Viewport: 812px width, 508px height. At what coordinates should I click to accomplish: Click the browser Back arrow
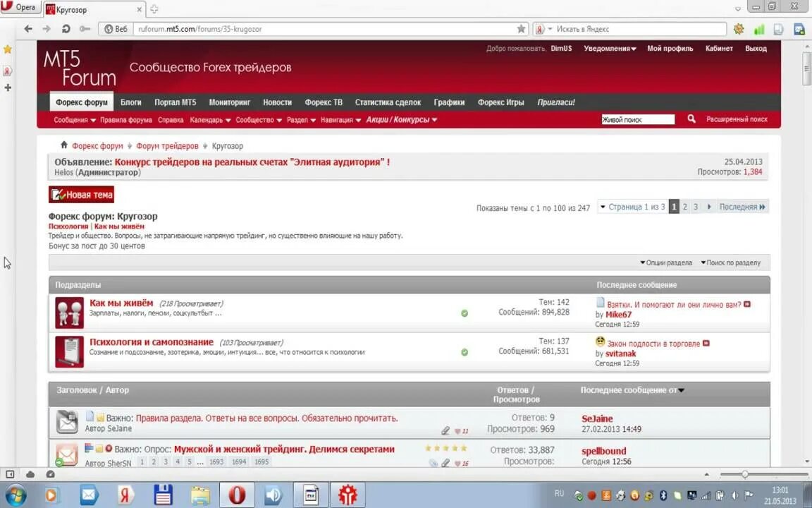28,29
